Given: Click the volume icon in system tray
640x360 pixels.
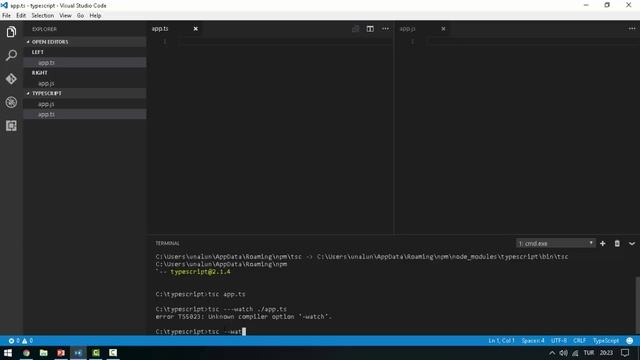Looking at the screenshot, I should [x=564, y=353].
